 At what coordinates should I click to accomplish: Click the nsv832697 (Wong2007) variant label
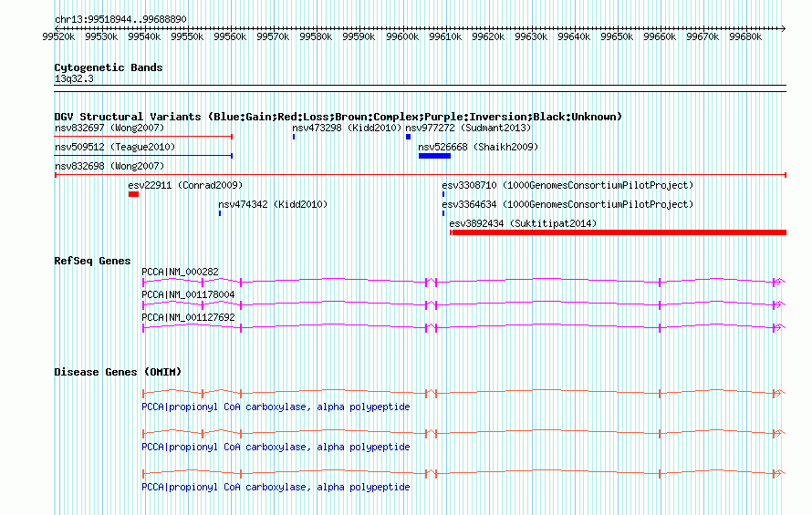(109, 128)
